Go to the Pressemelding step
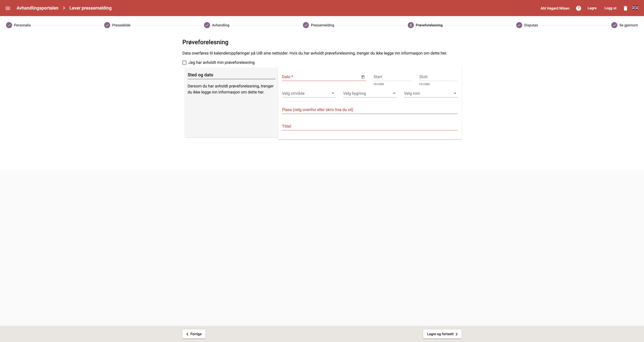The image size is (644, 342). 322,25
